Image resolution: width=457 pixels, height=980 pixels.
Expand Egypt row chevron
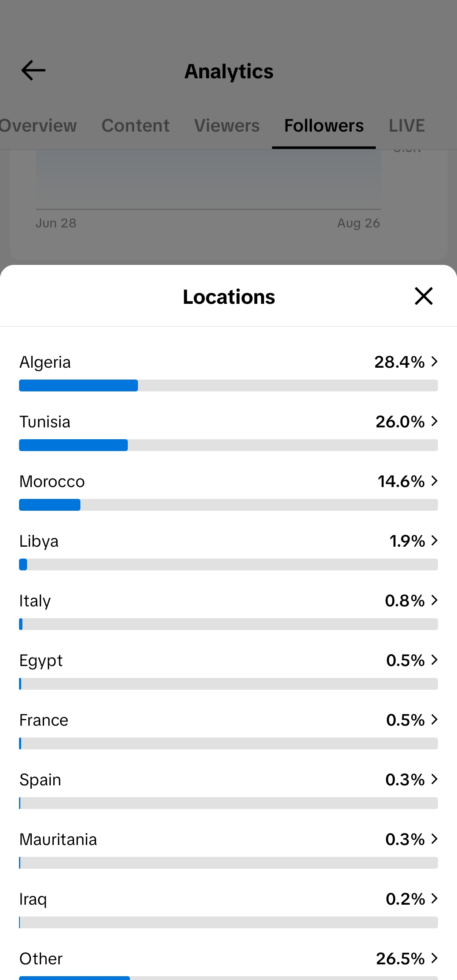click(x=434, y=660)
